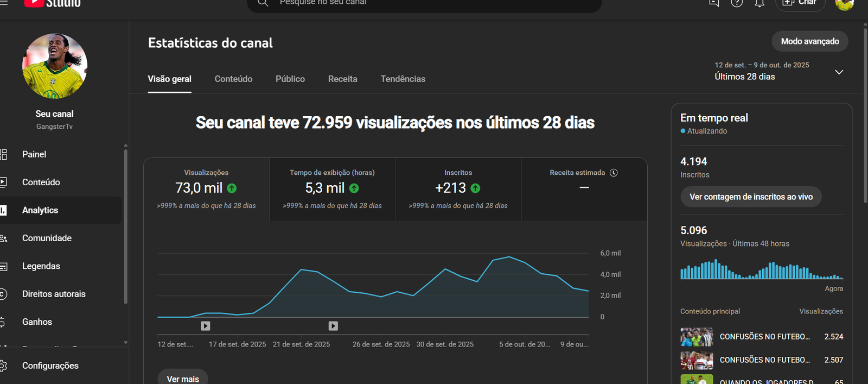Click the Modo avançado button
868x384 pixels.
[x=809, y=41]
